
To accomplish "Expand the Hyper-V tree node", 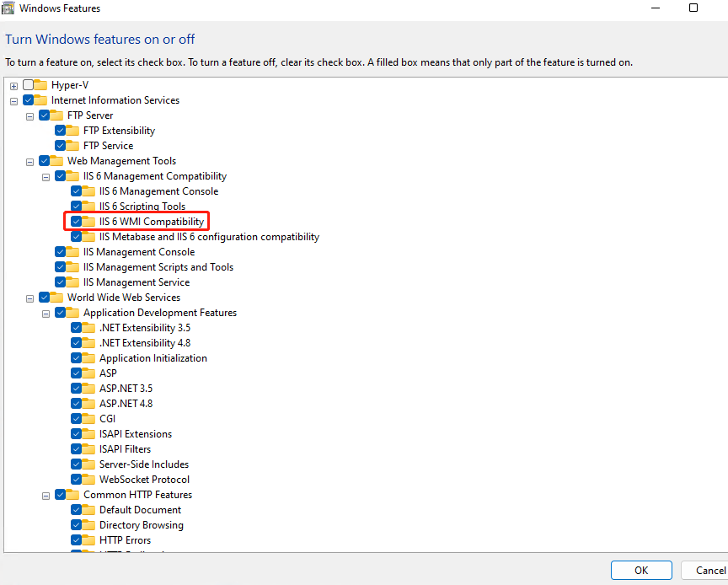I will point(14,86).
